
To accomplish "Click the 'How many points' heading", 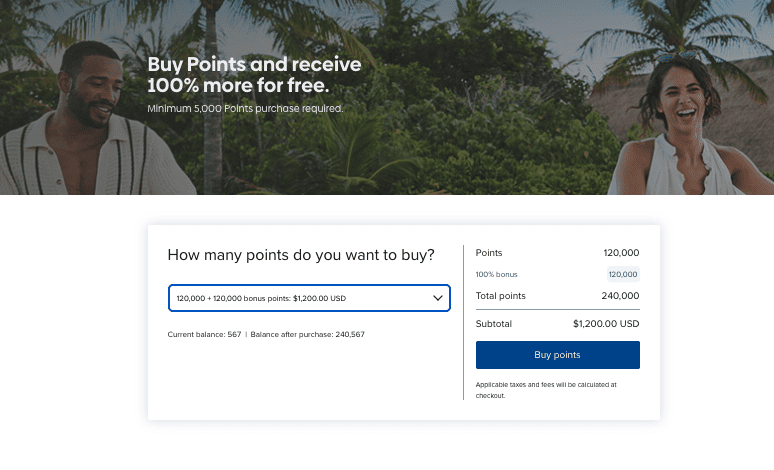I will 301,255.
